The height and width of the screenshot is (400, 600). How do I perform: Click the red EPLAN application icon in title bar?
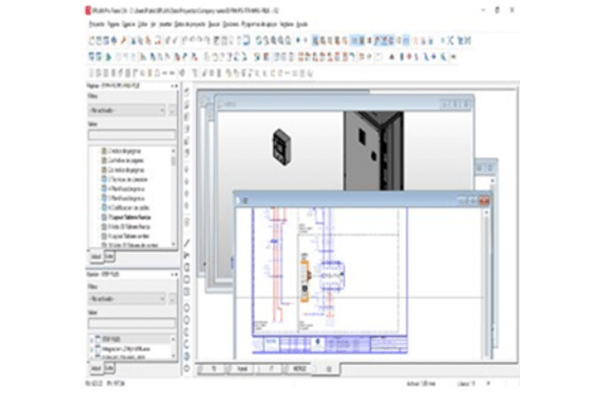(88, 8)
